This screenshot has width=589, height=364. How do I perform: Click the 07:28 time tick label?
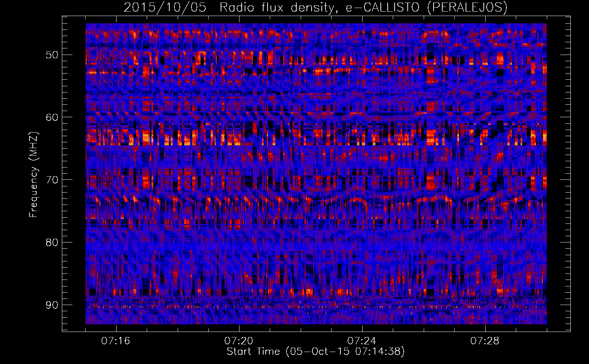coord(485,341)
